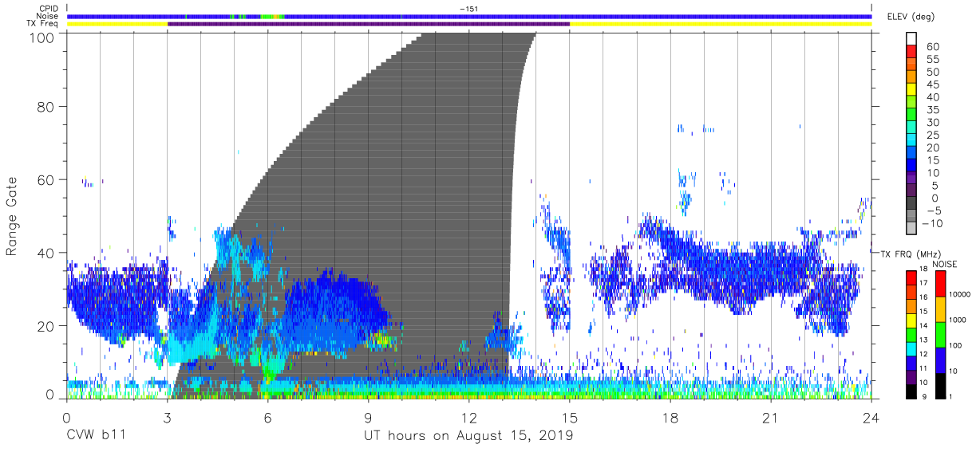980x452 pixels.
Task: Pick the red top segment of TX FRQ colorbar
Action: click(912, 277)
